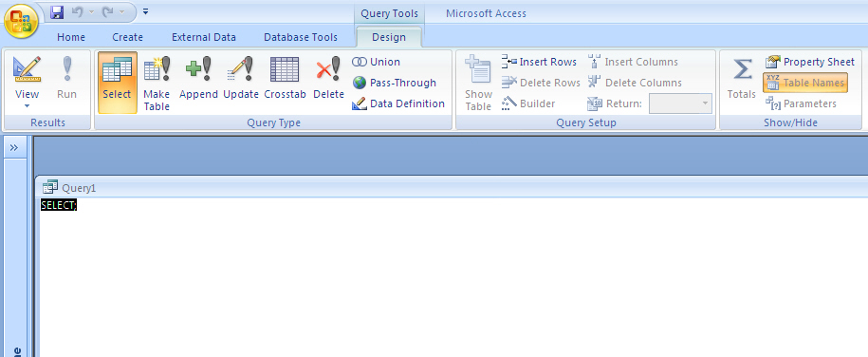Click the Query1 title text
Viewport: 868px width, 357px height.
tap(79, 189)
